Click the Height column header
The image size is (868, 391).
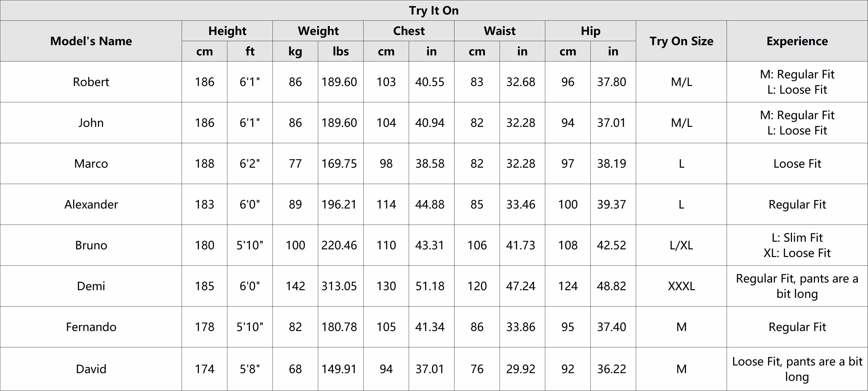pos(227,31)
